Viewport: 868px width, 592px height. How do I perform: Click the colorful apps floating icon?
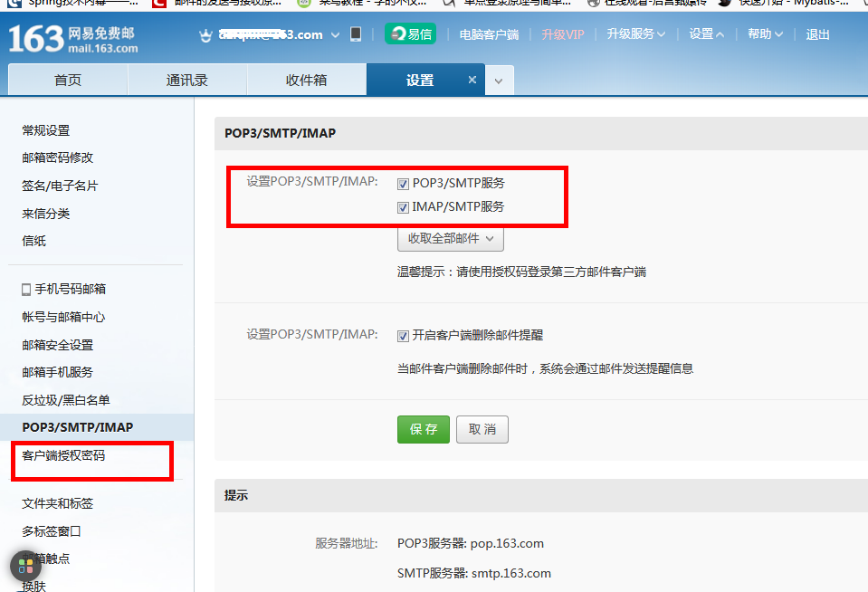(26, 566)
